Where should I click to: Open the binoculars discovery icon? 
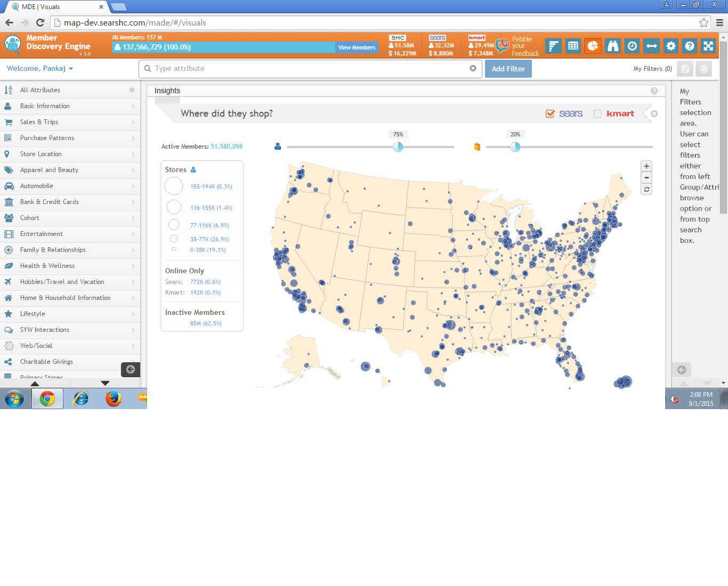point(612,46)
